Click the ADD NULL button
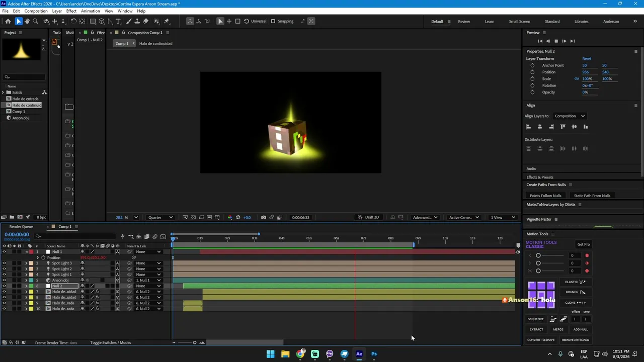The height and width of the screenshot is (362, 644). click(581, 329)
